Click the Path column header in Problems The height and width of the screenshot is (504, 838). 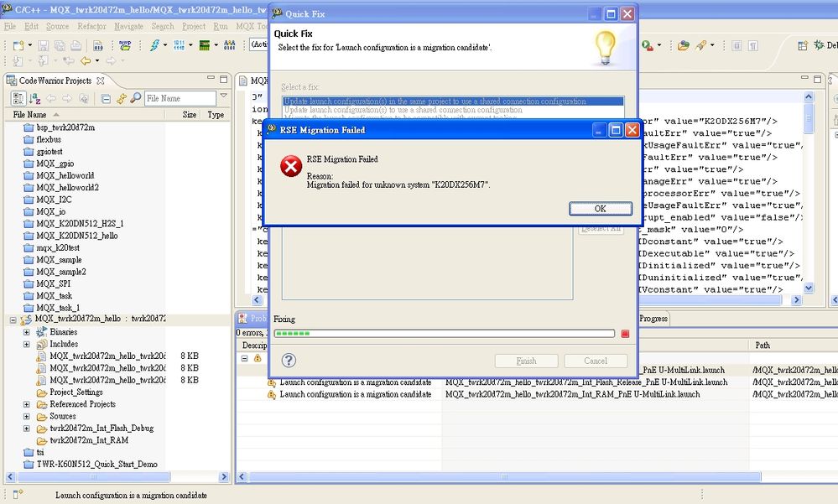click(x=793, y=346)
